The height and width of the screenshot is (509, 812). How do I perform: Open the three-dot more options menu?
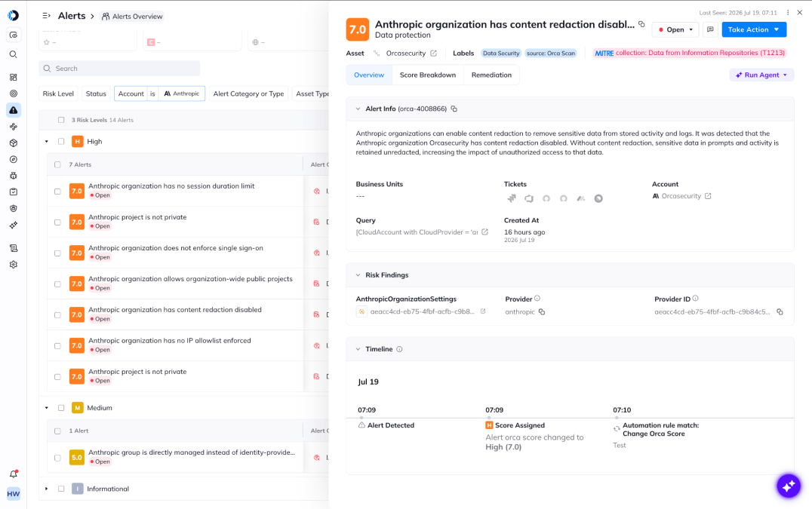click(788, 12)
